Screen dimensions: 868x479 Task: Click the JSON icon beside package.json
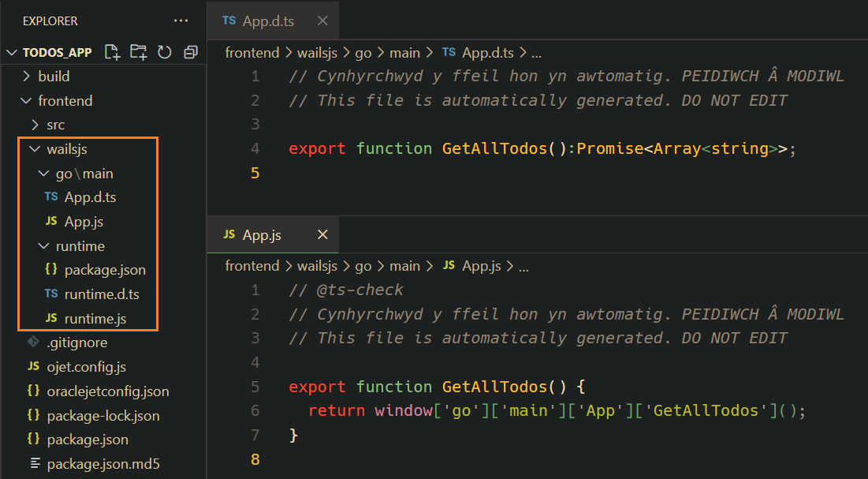pos(50,269)
